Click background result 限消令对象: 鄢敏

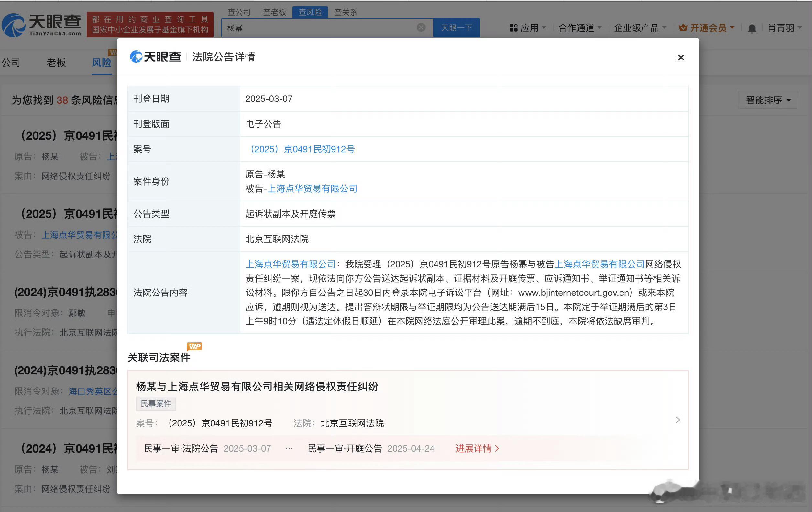tap(50, 313)
